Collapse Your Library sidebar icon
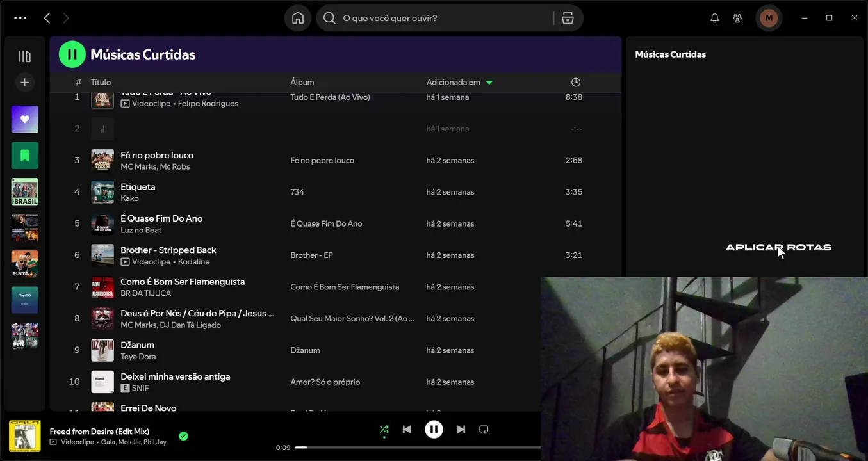This screenshot has height=461, width=868. point(25,56)
